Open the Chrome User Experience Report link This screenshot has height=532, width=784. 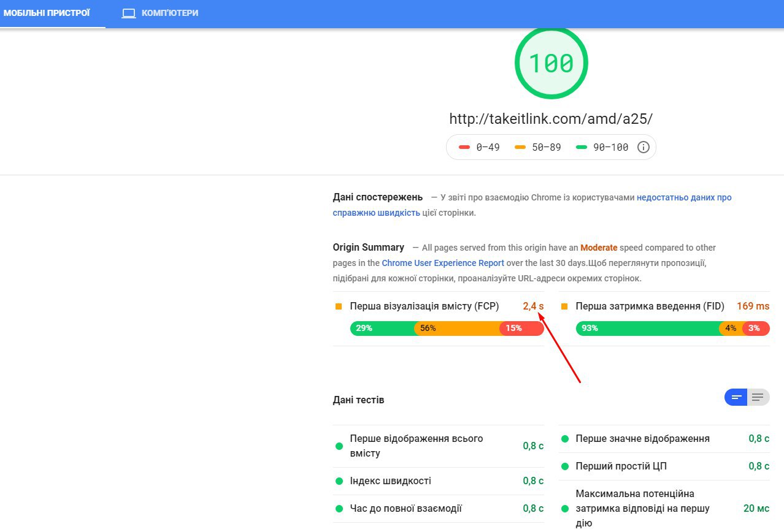point(442,263)
